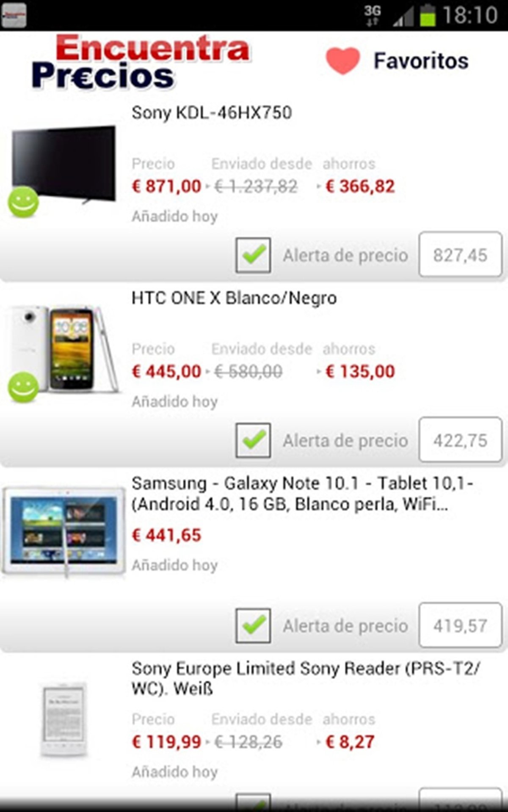
Task: Tap the red heart Favoritos icon
Action: click(342, 61)
